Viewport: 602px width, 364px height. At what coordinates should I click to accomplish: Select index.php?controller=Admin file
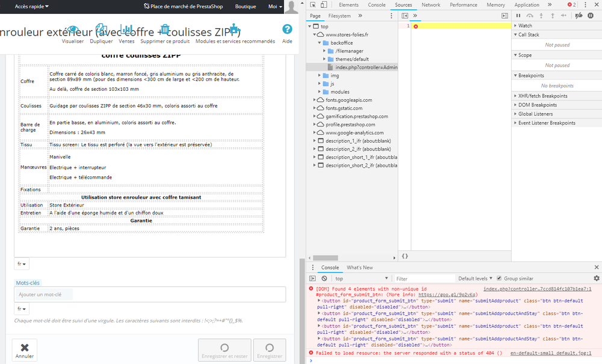click(366, 67)
